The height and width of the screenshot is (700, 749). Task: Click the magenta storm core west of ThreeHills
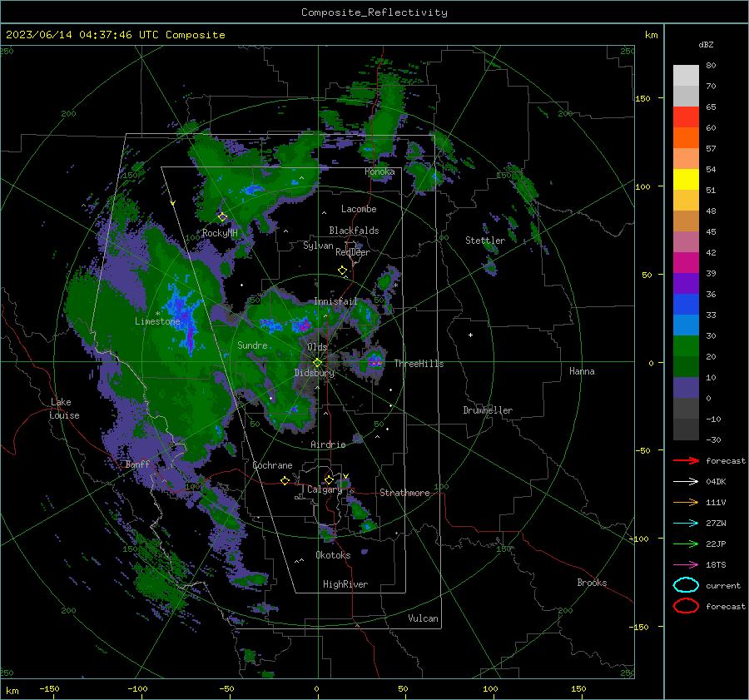tap(375, 364)
